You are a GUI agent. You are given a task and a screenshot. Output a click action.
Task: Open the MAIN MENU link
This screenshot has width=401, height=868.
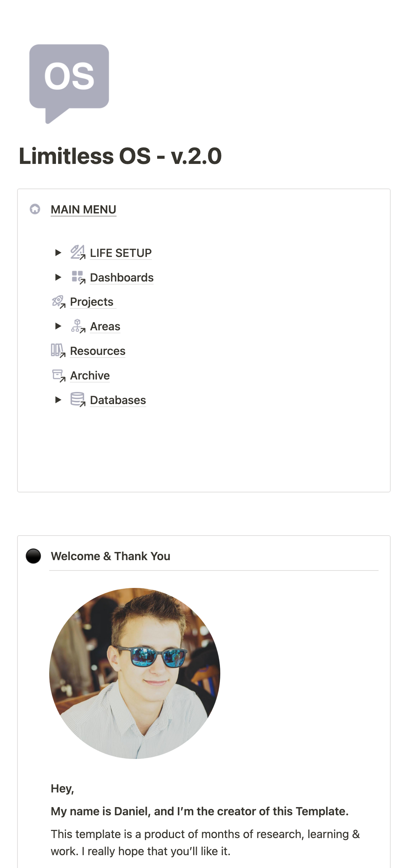83,210
